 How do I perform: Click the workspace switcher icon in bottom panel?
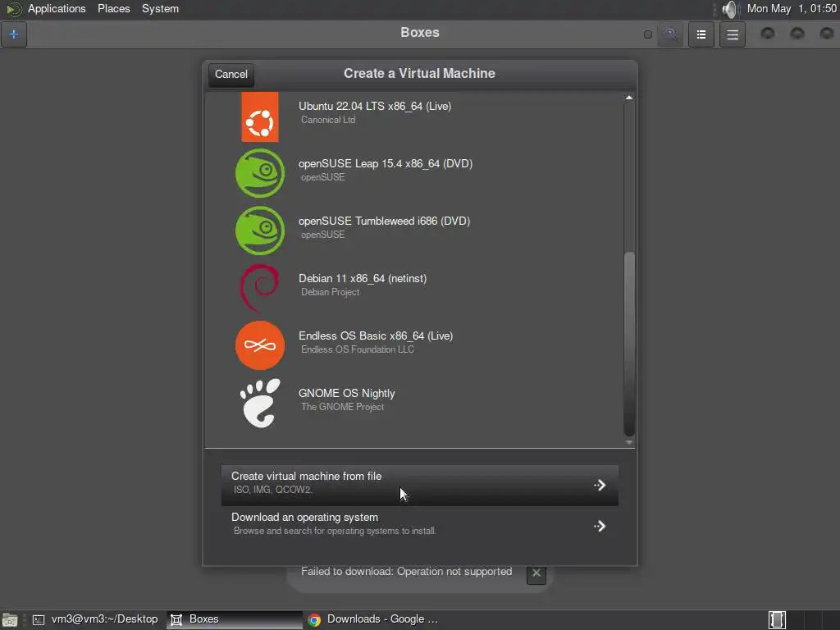(777, 620)
